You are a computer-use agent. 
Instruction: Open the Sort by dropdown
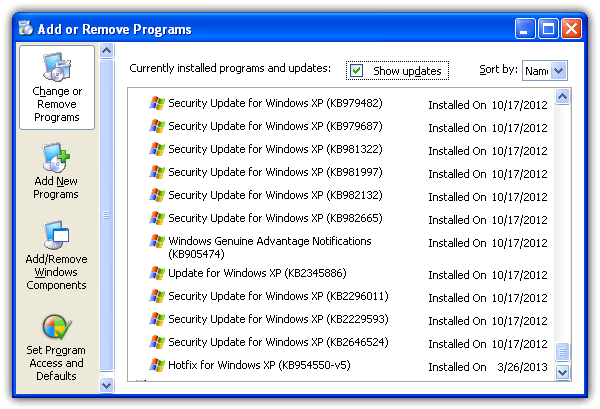click(x=559, y=70)
